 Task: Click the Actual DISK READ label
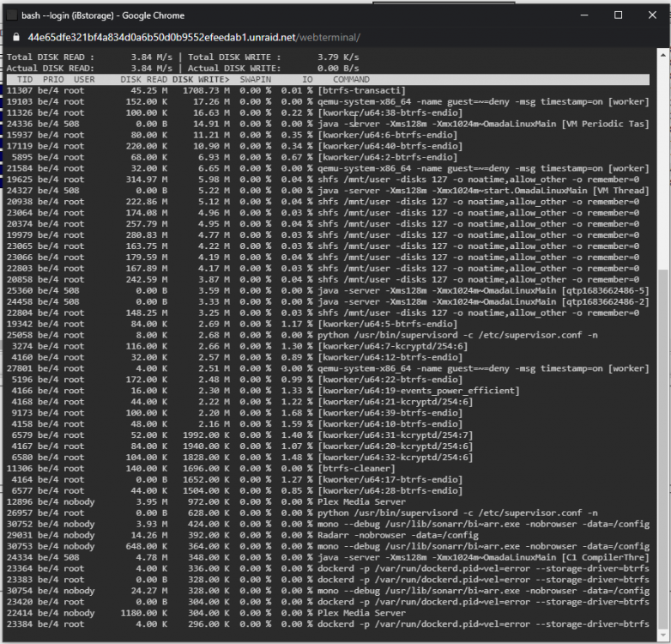[x=50, y=68]
